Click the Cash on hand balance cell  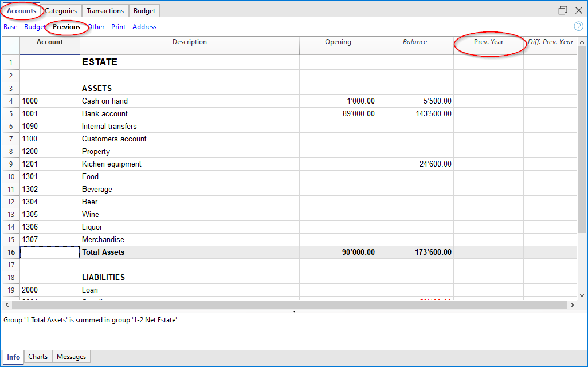(415, 101)
